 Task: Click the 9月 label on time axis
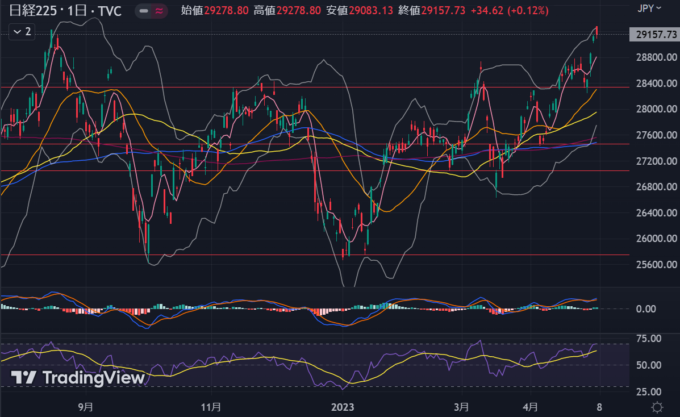86,407
